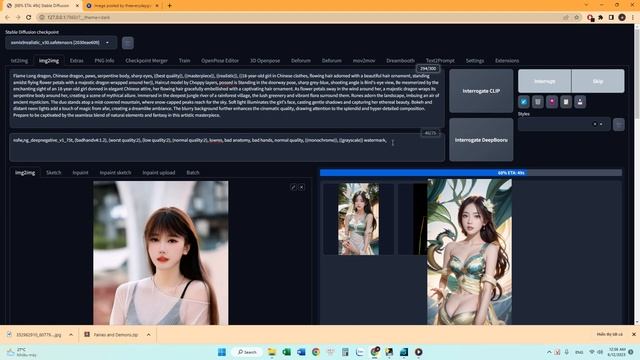Open the Stable Diffusion checkpoint dropdown
Viewport: 640px width, 360px height.
click(x=61, y=42)
